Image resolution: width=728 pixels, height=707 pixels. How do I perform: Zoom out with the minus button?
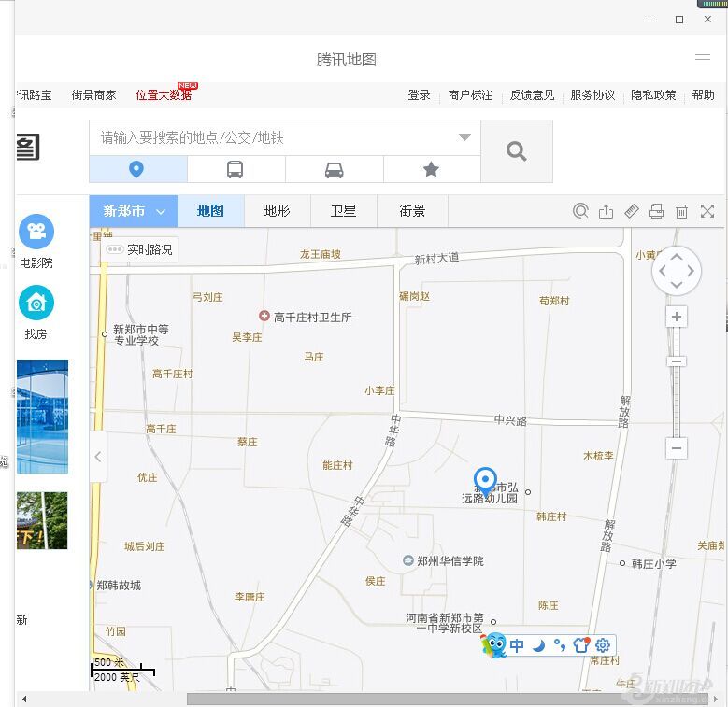pyautogui.click(x=677, y=448)
